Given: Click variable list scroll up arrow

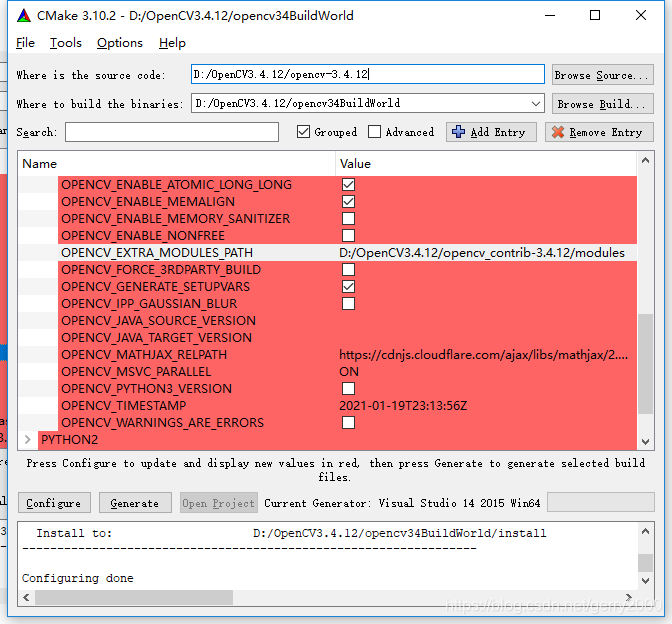Looking at the screenshot, I should (x=645, y=161).
